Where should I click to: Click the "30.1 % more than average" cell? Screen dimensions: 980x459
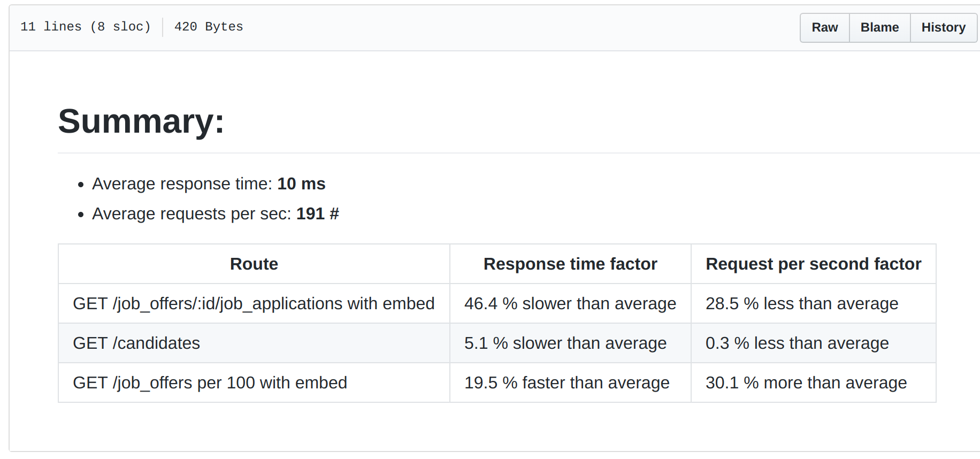(x=806, y=382)
